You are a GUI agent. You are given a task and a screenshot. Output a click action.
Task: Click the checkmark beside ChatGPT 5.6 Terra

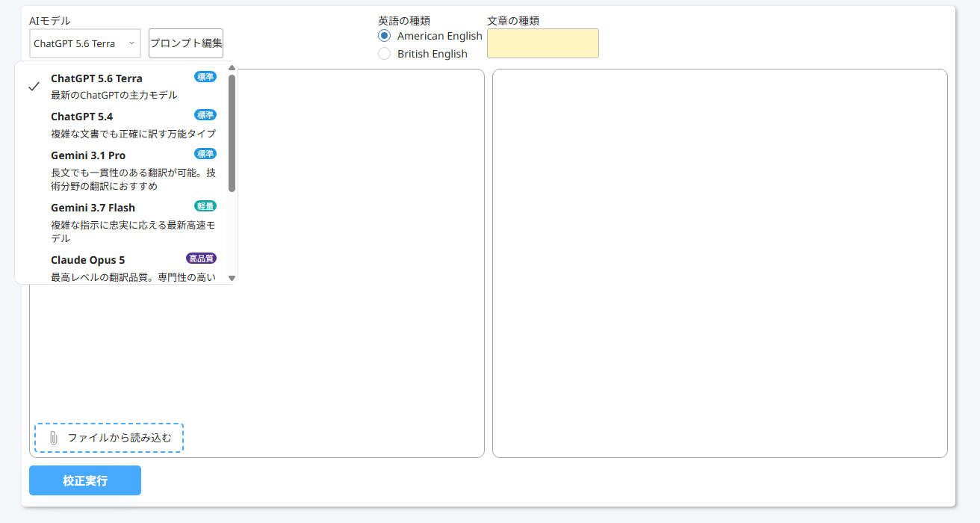[34, 87]
